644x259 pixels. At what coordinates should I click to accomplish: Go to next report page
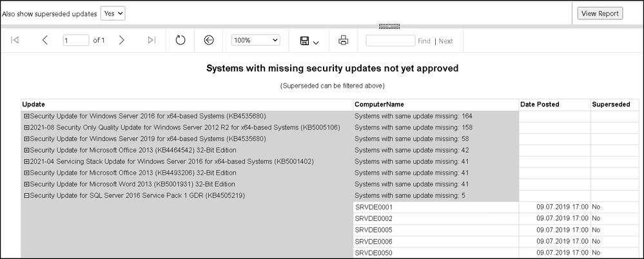click(121, 41)
